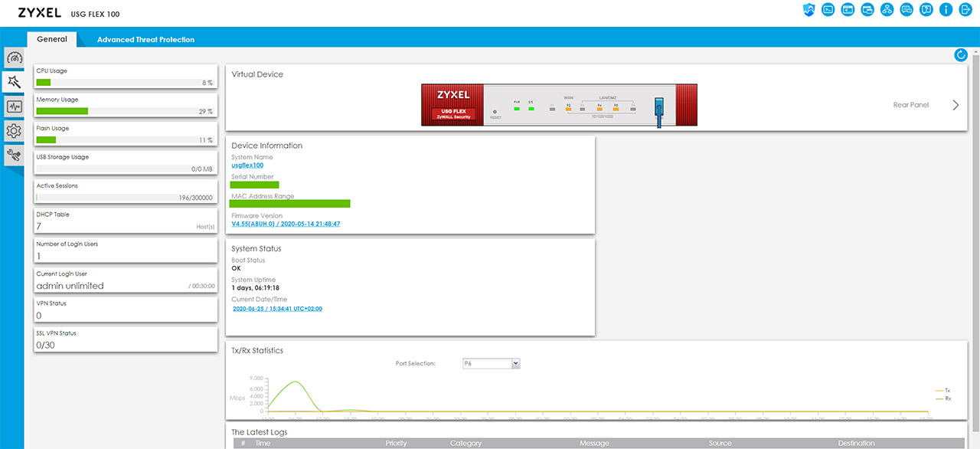
Task: Open the Maintenance wrench icon in sidebar
Action: click(x=14, y=156)
